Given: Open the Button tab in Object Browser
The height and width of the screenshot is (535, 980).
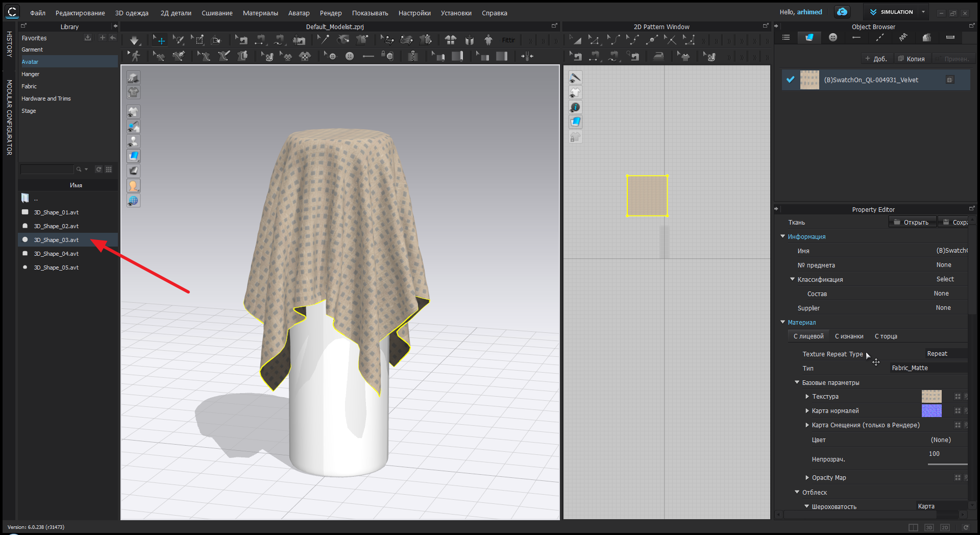Looking at the screenshot, I should click(x=833, y=37).
